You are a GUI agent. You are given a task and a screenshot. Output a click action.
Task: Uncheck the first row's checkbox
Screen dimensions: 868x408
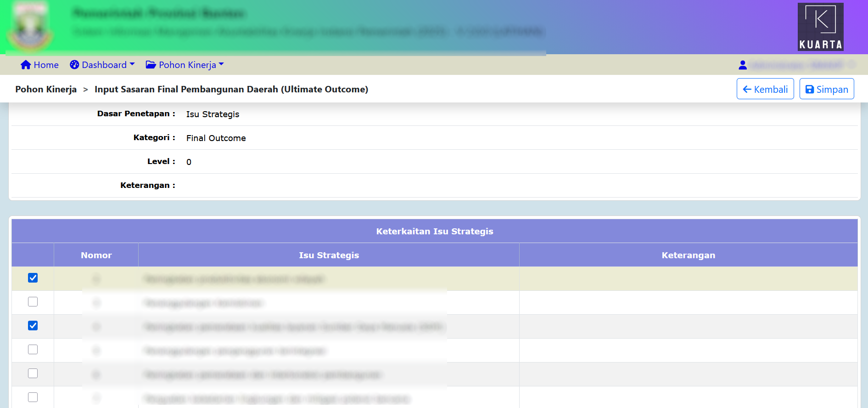[x=33, y=278]
